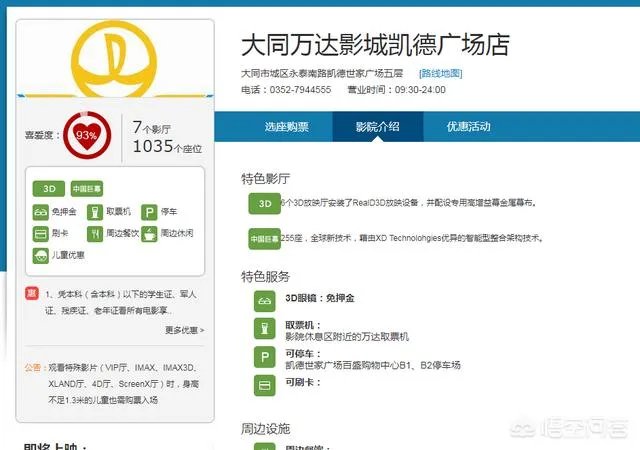Click the RealD3D equipment description text
This screenshot has height=450, width=640.
click(409, 203)
